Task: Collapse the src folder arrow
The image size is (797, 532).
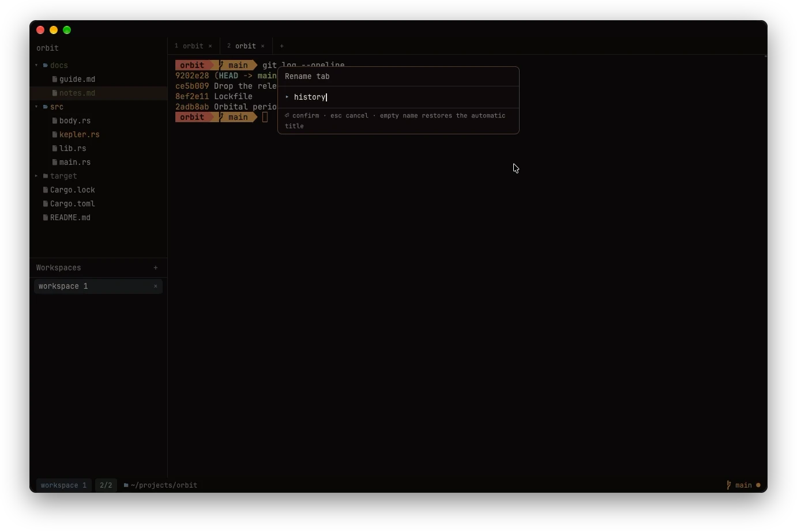Action: 36,107
